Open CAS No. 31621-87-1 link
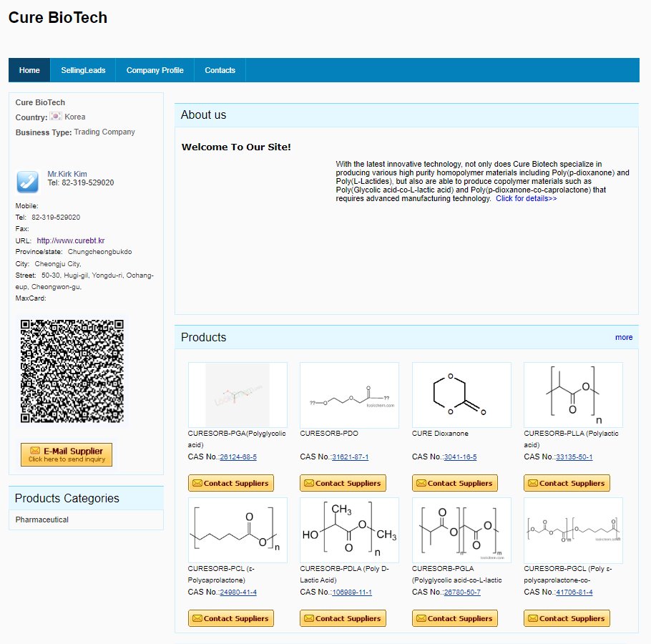The image size is (651, 644). point(350,457)
